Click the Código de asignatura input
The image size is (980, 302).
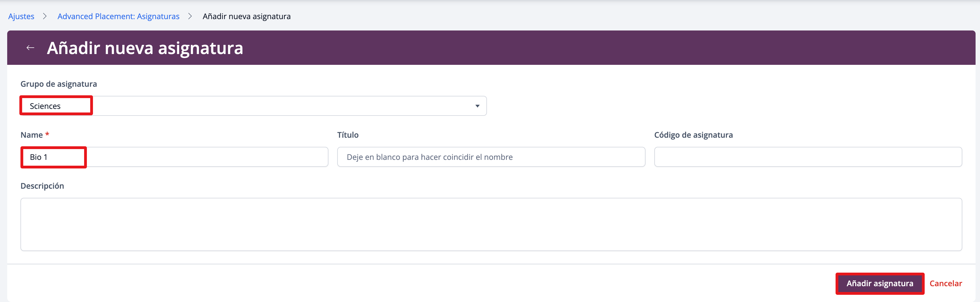click(808, 157)
